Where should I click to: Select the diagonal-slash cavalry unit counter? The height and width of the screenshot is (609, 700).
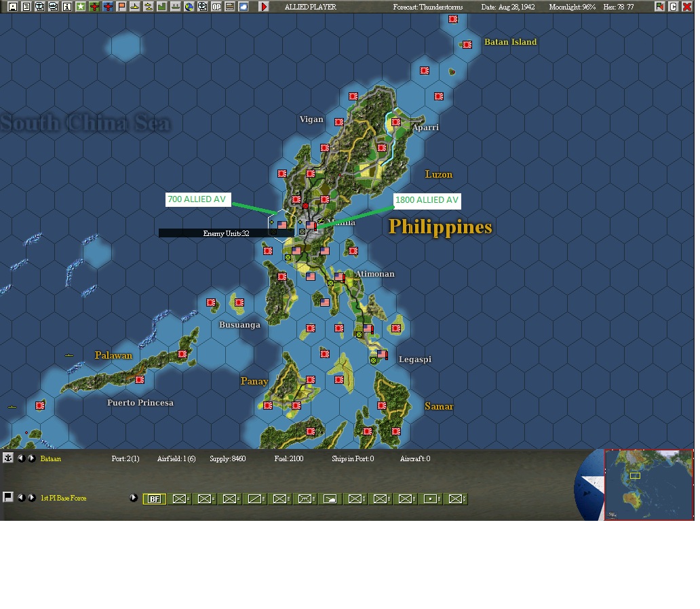(x=255, y=498)
